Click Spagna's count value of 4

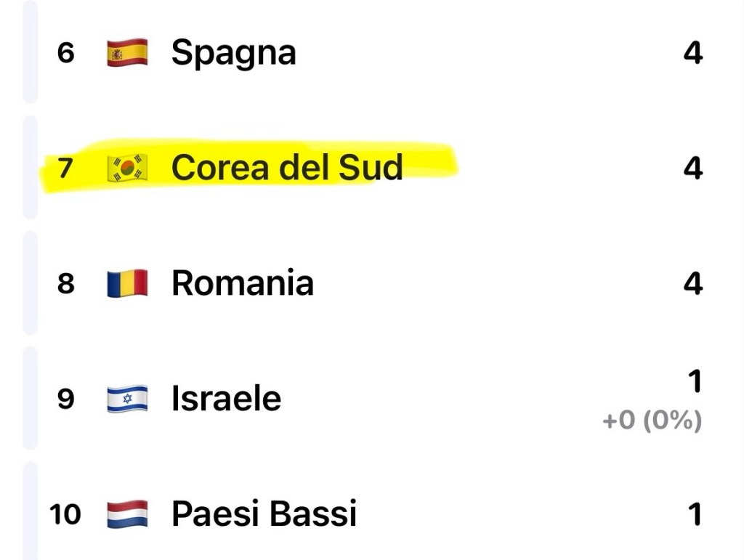pos(693,53)
